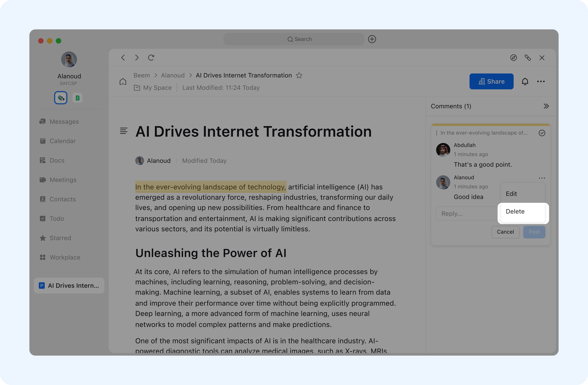Collapse the Comments panel
The image size is (588, 385).
[546, 106]
